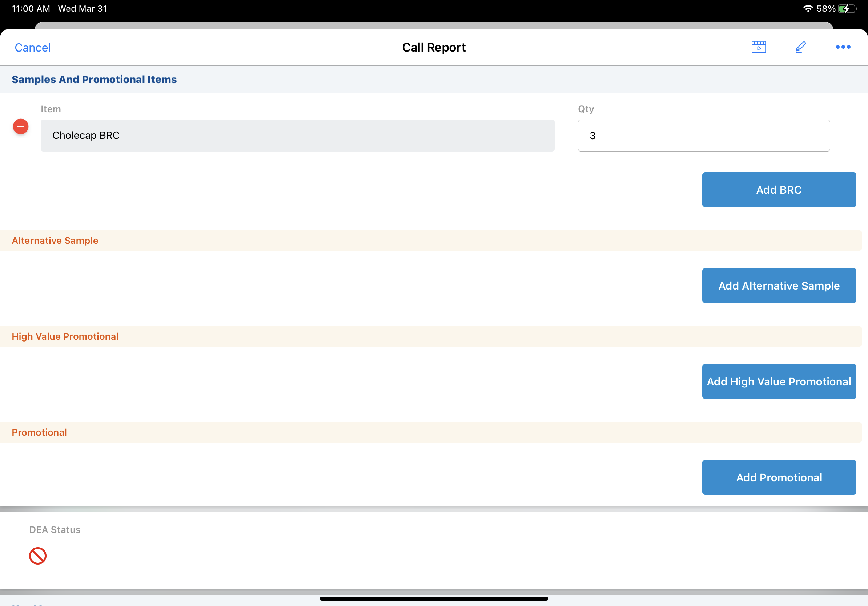Tap the home indicator bar at bottom
Viewport: 868px width, 606px height.
pyautogui.click(x=434, y=598)
